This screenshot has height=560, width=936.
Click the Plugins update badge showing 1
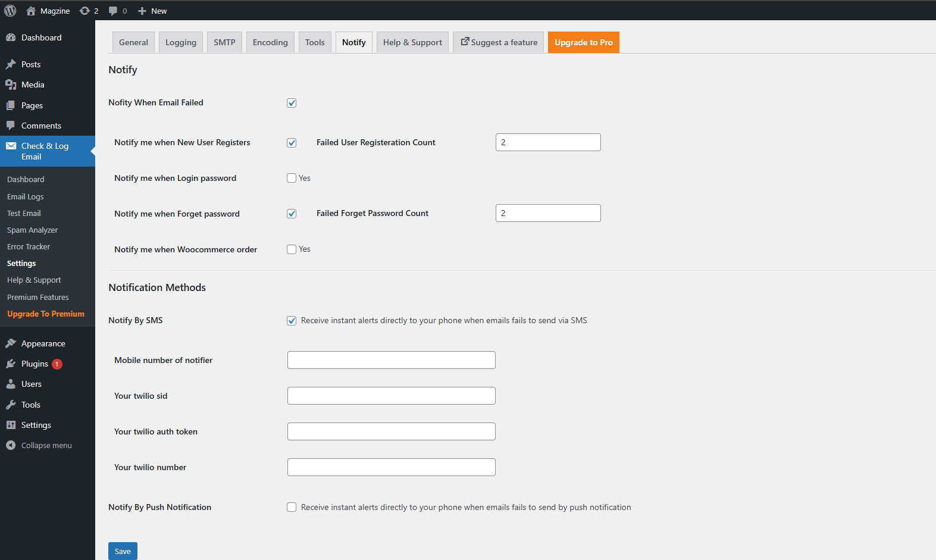click(x=57, y=364)
